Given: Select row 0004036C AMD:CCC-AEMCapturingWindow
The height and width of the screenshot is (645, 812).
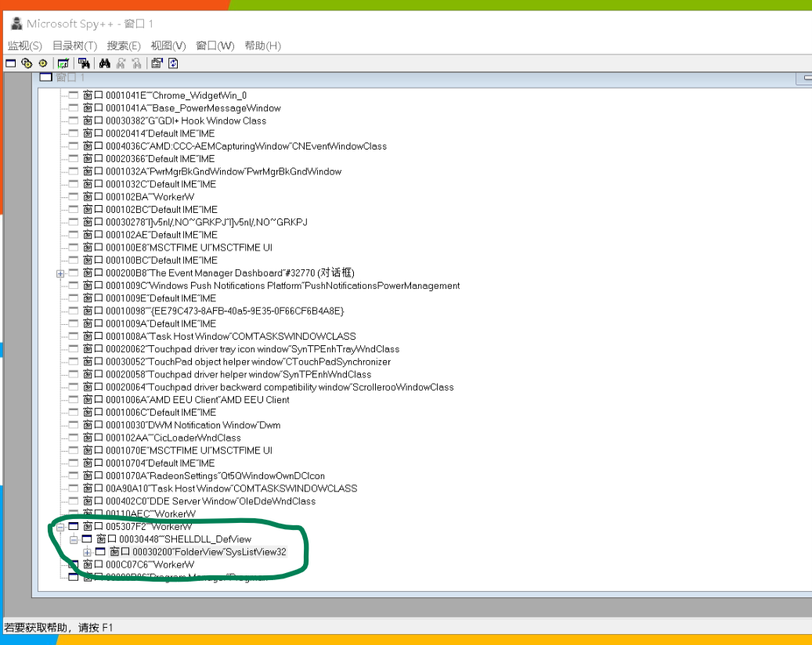Looking at the screenshot, I should [x=235, y=146].
